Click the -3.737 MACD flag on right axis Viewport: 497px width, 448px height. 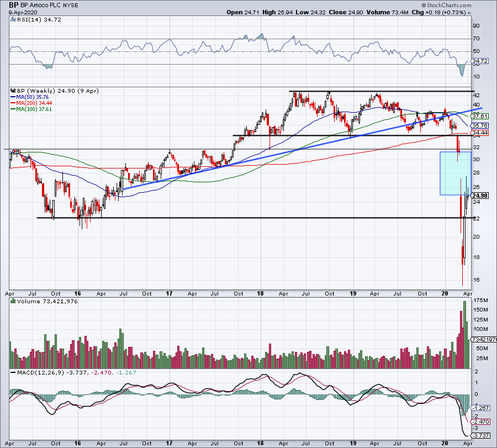click(481, 436)
